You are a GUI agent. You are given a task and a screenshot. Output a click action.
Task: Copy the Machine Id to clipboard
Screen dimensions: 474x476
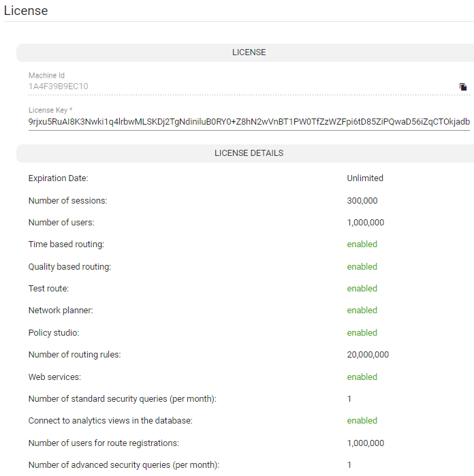(463, 86)
